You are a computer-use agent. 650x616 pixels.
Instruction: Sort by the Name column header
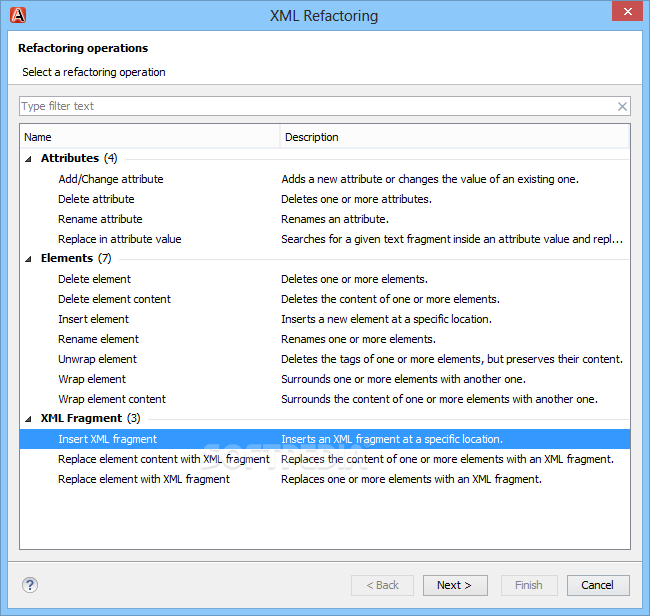(150, 137)
